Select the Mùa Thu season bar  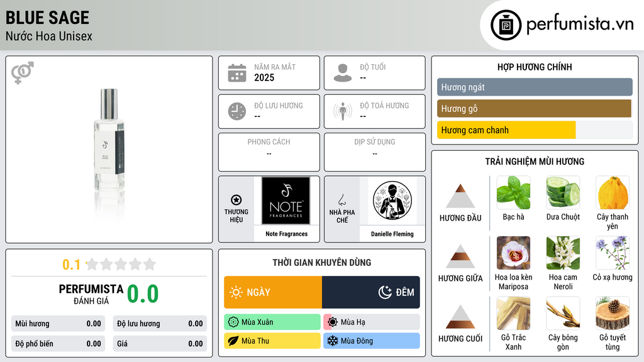tap(272, 341)
